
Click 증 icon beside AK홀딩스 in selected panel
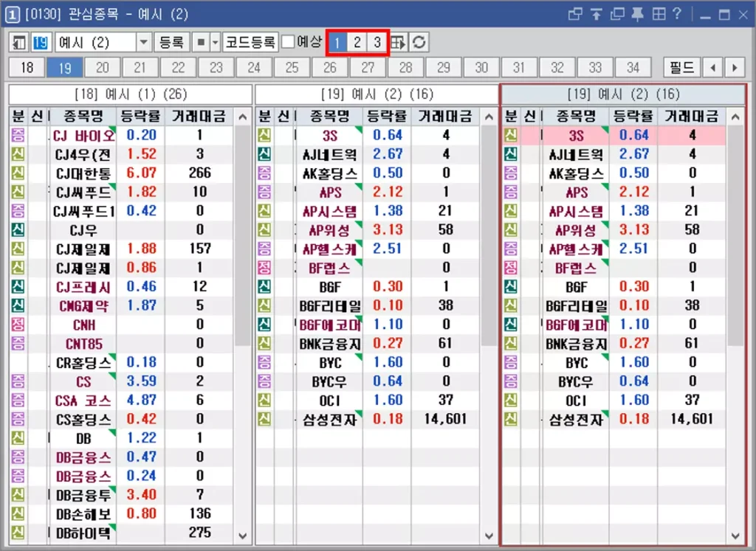click(x=511, y=173)
